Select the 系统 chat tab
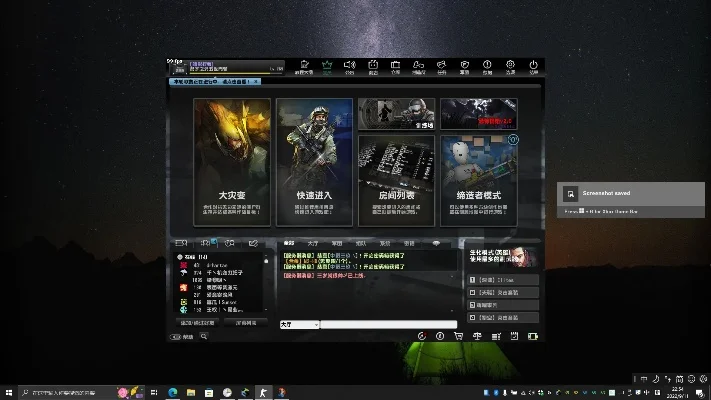 click(x=385, y=244)
